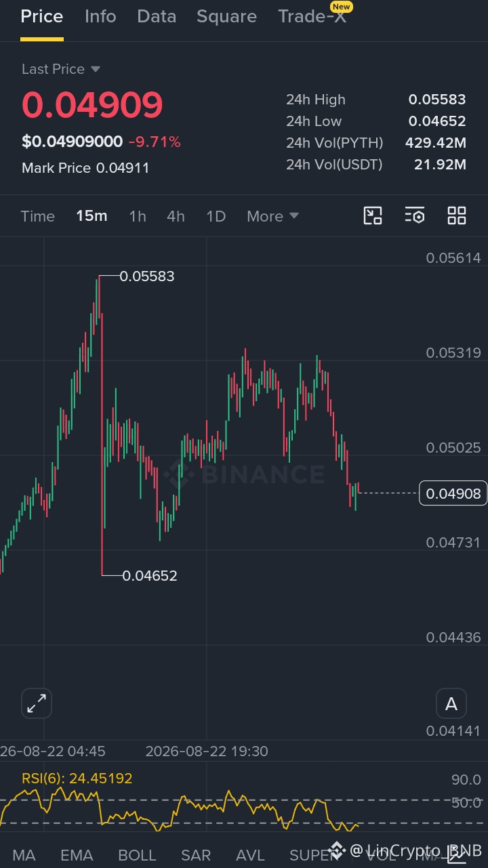This screenshot has height=868, width=488.
Task: Click the 24h Low value 0.04652
Action: point(437,121)
